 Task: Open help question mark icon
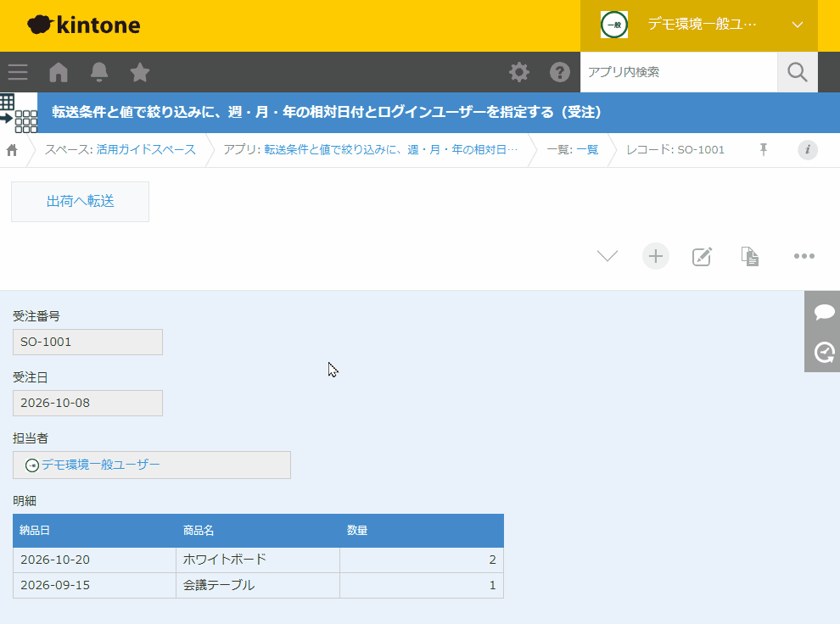(x=560, y=72)
